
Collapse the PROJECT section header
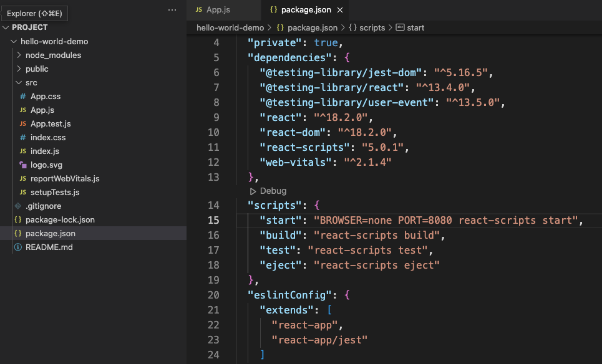pyautogui.click(x=28, y=27)
